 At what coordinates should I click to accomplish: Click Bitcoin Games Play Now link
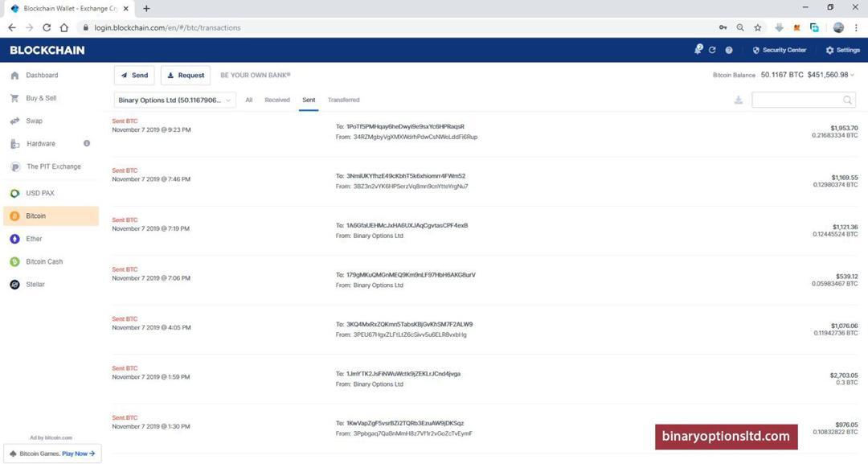click(x=78, y=454)
